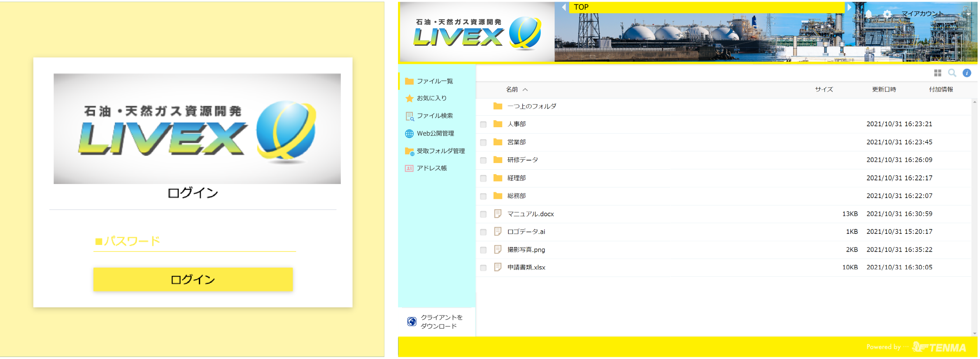Image resolution: width=980 pixels, height=359 pixels.
Task: Click the notification bell icon
Action: click(868, 14)
